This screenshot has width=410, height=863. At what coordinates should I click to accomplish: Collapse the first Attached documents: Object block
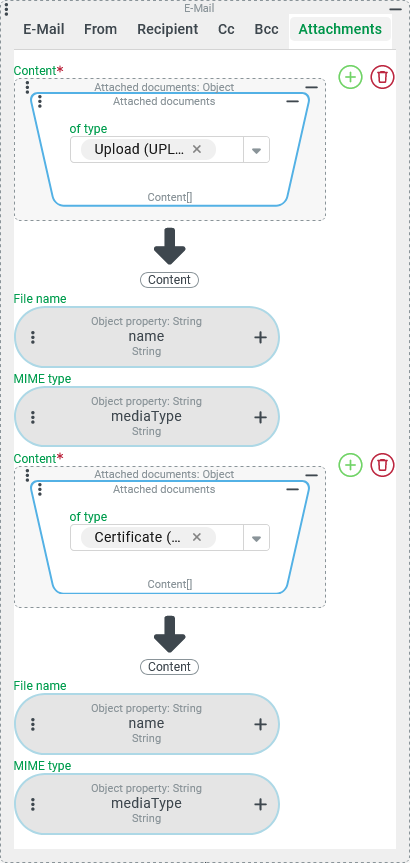coord(311,88)
